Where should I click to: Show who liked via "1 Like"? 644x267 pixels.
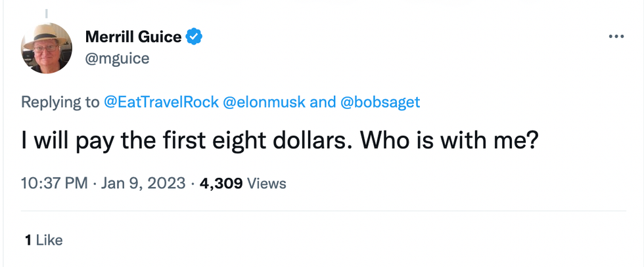(x=43, y=240)
